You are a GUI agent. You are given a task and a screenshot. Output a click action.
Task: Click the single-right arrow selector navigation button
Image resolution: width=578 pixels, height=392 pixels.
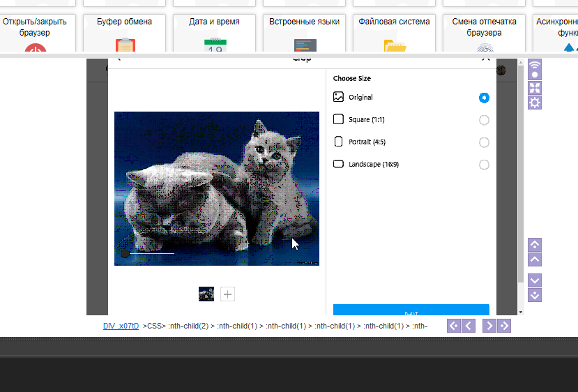click(489, 326)
